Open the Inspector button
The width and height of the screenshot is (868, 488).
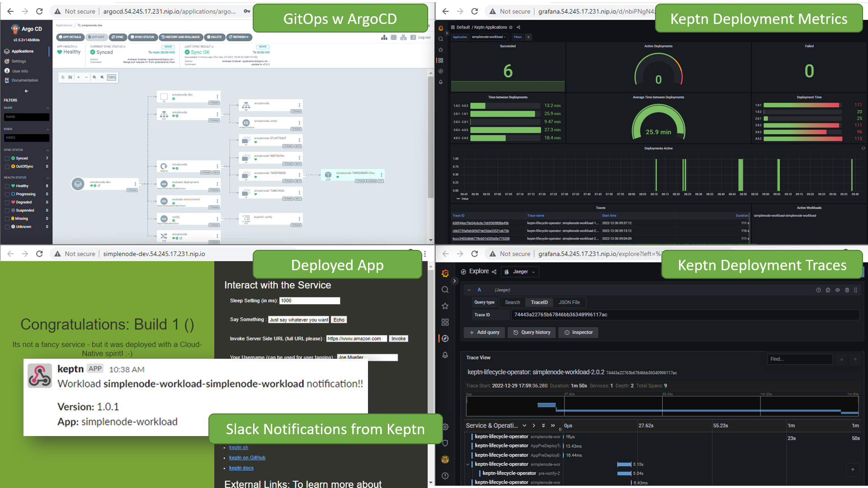[x=578, y=333]
